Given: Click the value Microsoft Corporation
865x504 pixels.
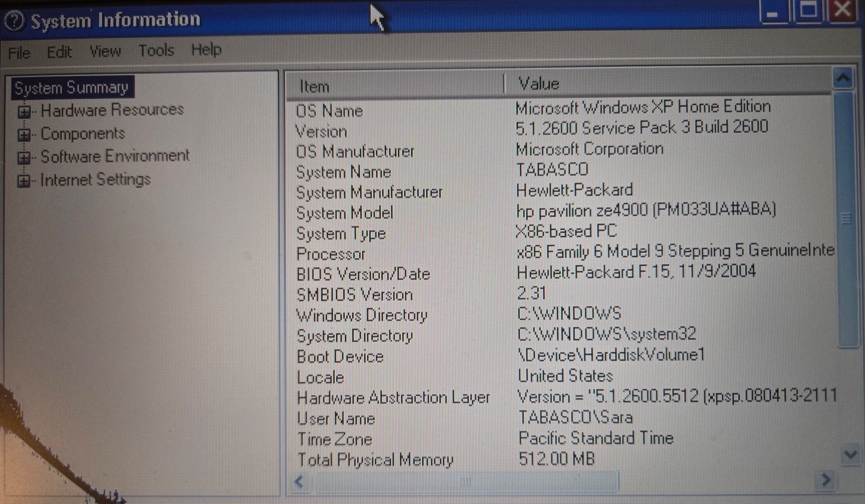Looking at the screenshot, I should pos(589,149).
